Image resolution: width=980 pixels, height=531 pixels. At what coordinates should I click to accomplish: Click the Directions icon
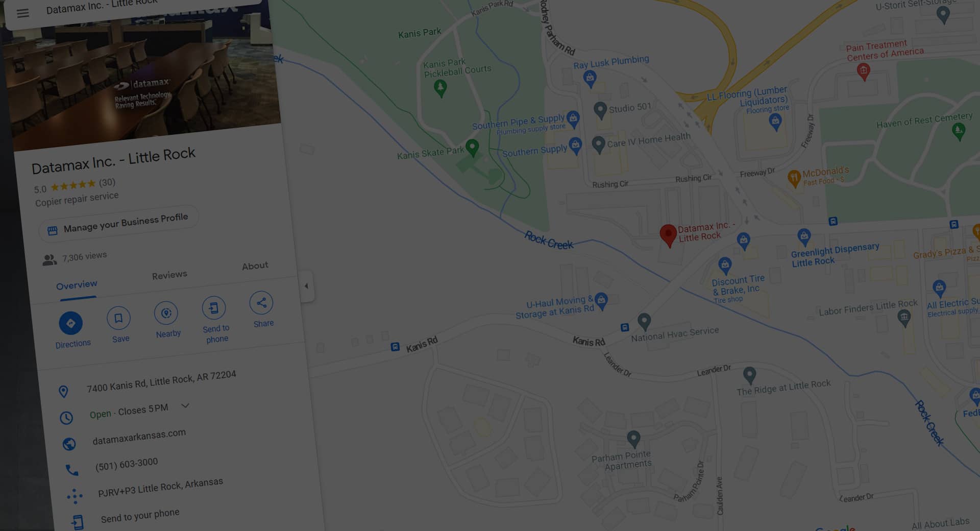click(x=70, y=323)
